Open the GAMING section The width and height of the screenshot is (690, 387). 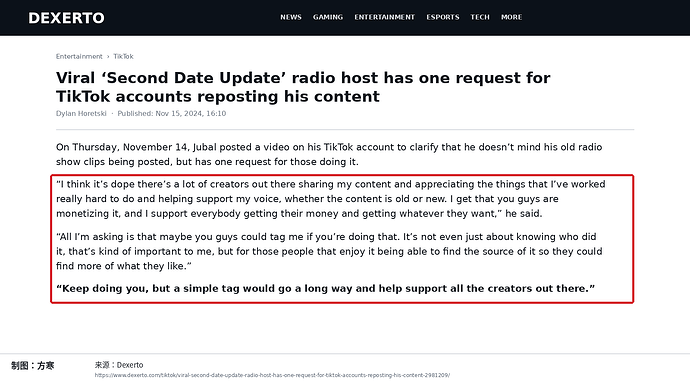coord(328,17)
